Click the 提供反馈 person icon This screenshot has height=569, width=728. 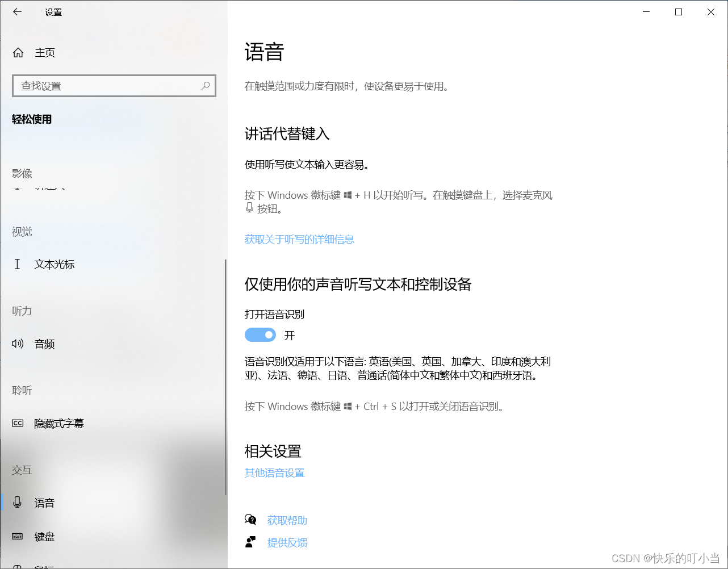[250, 542]
